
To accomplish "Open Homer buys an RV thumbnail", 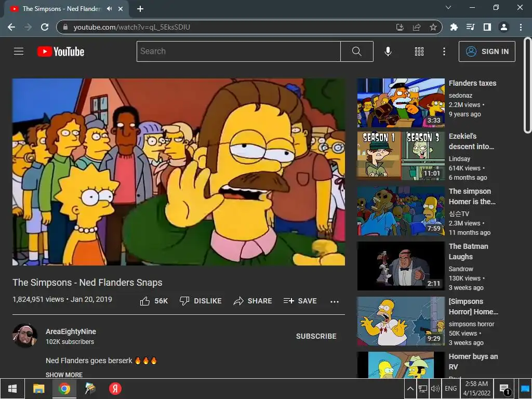I will point(401,365).
